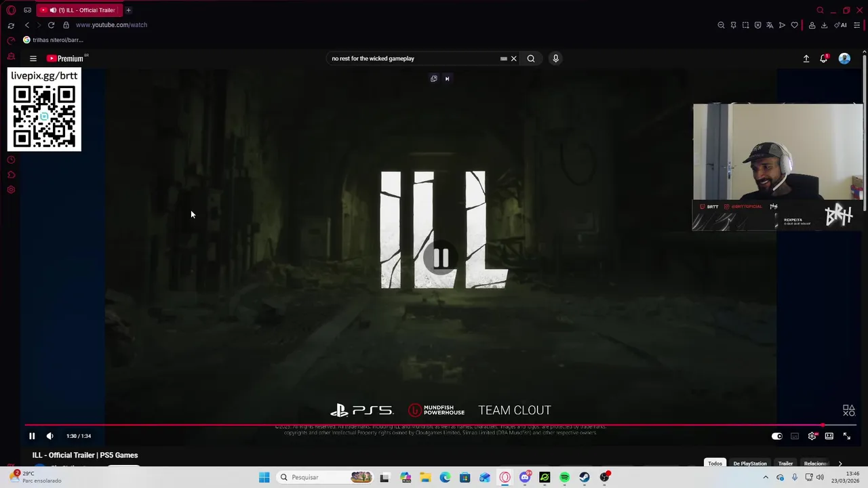Enter full screen from the player

point(846,436)
